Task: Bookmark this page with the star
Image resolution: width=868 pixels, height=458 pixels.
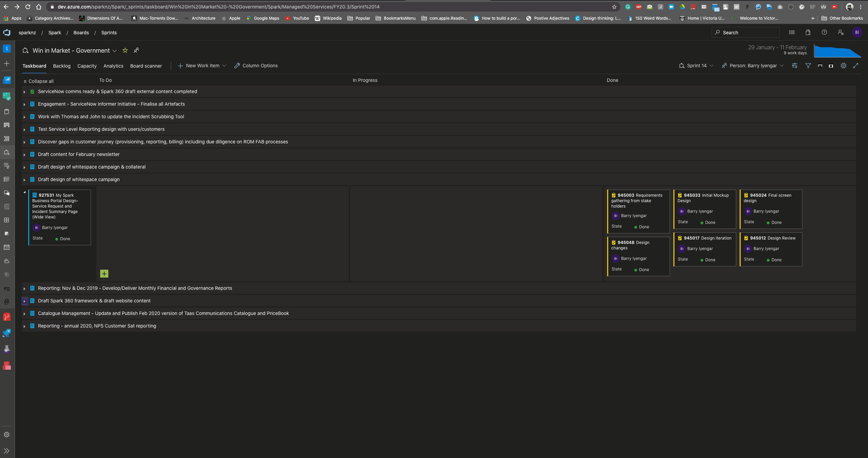Action: 614,7
